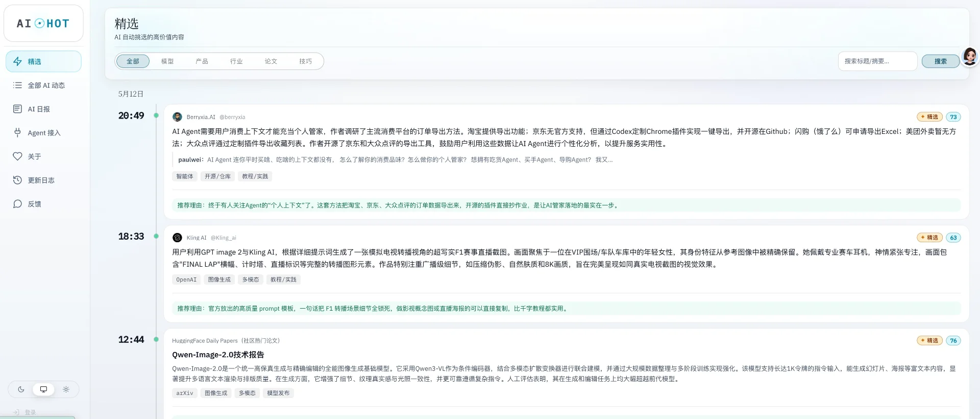Select the 全部 filter tab
This screenshot has width=980, height=419.
click(133, 61)
